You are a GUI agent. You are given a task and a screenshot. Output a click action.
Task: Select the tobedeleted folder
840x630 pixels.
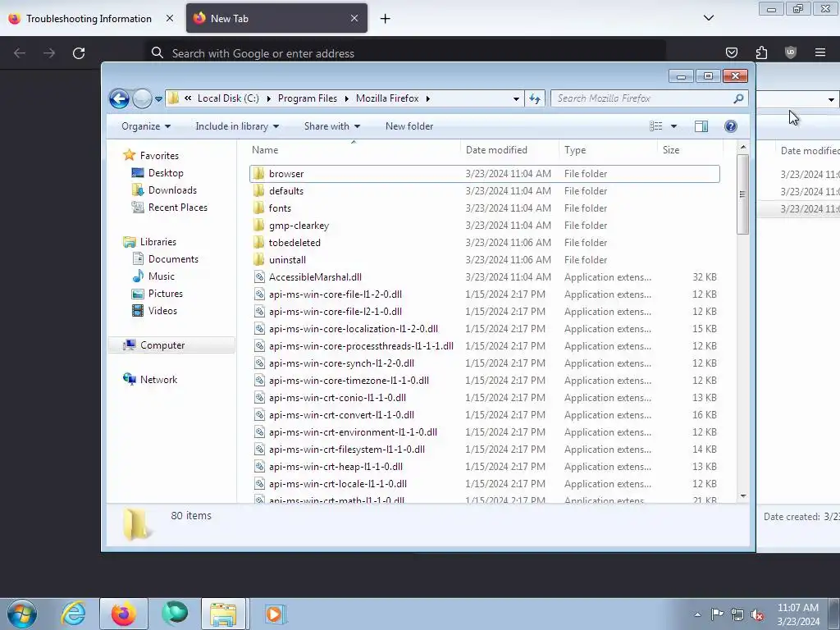pos(484,243)
